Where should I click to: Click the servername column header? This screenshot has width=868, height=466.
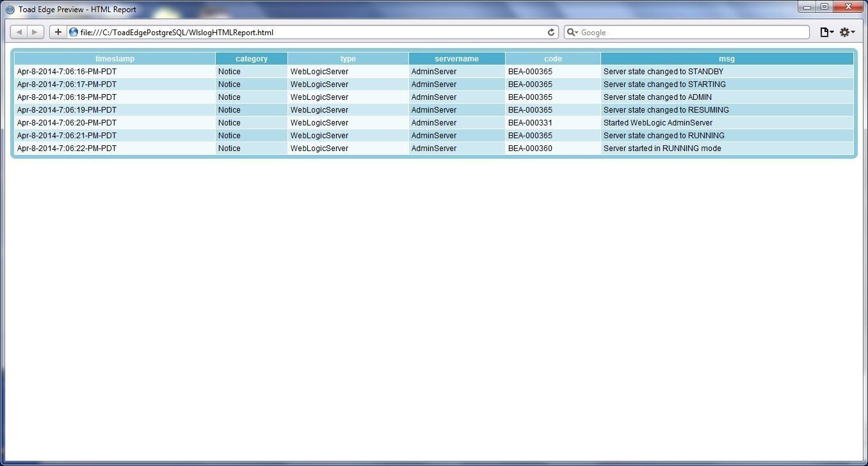(457, 59)
